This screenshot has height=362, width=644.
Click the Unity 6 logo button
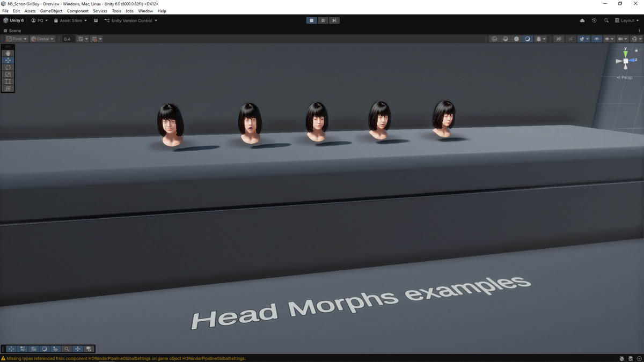pyautogui.click(x=13, y=20)
